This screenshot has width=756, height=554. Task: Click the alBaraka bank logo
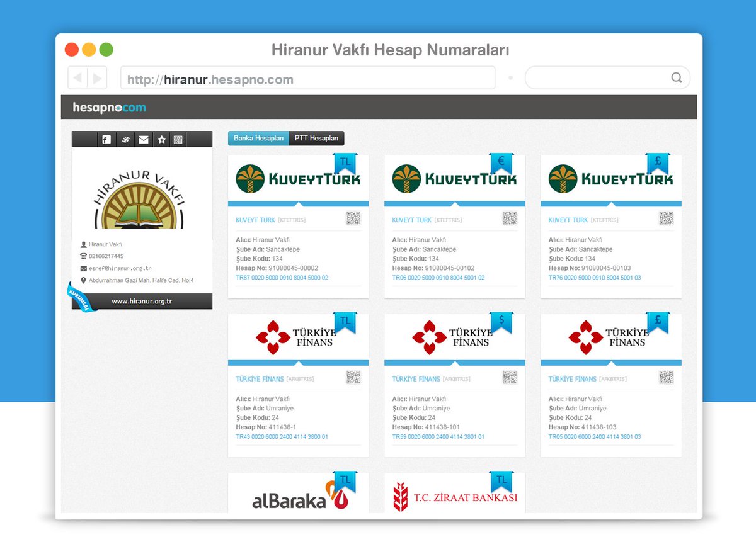point(301,497)
